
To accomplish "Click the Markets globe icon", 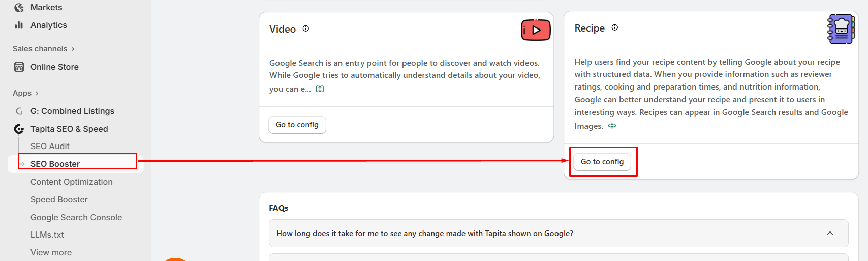I will coord(19,7).
